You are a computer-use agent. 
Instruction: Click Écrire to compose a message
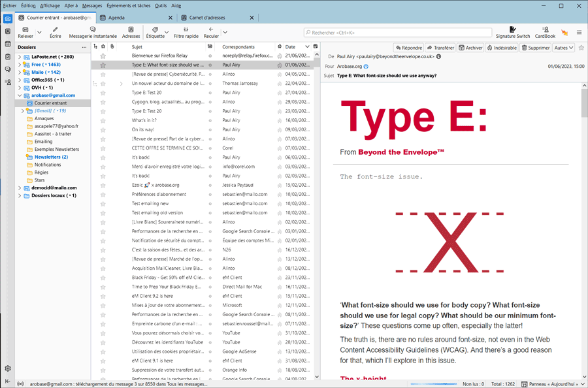55,33
